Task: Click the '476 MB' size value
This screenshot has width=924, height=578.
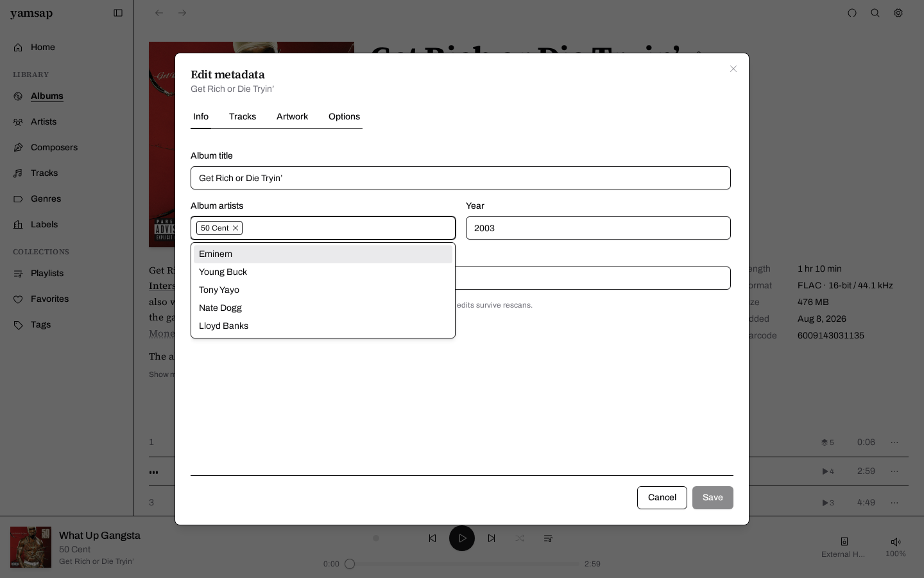Action: click(x=813, y=302)
